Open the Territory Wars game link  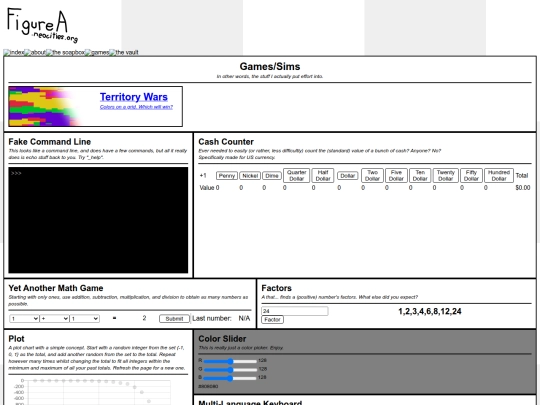[134, 97]
